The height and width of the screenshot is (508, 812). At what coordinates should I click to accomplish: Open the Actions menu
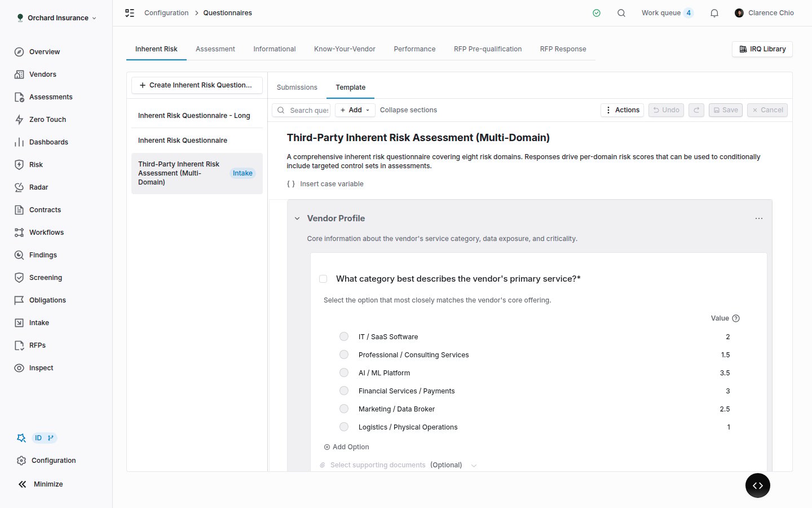pyautogui.click(x=623, y=110)
